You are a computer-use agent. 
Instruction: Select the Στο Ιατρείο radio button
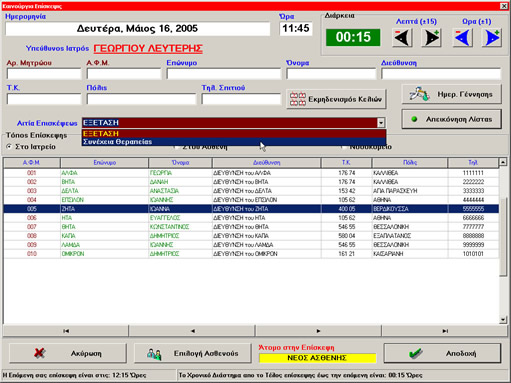(x=9, y=147)
